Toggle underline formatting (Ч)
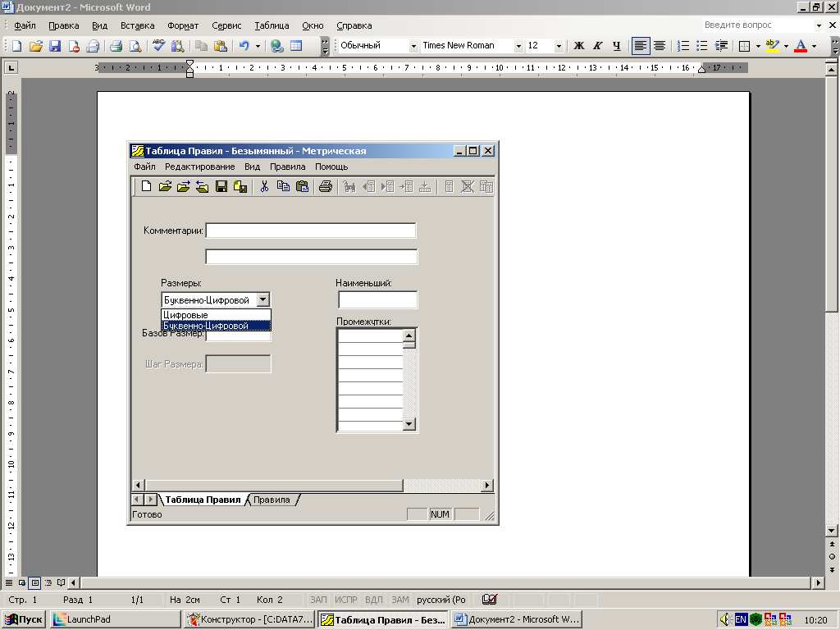The image size is (840, 630). (x=617, y=46)
